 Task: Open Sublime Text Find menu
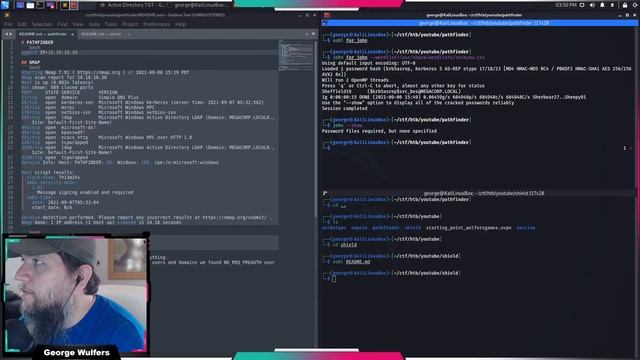point(62,24)
